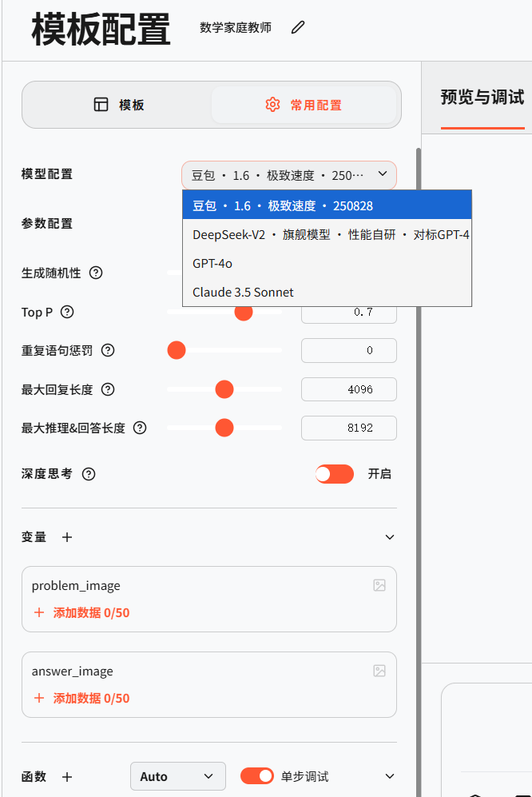Add a function with 函数 plus icon
Viewport: 532px width, 797px height.
(x=67, y=776)
